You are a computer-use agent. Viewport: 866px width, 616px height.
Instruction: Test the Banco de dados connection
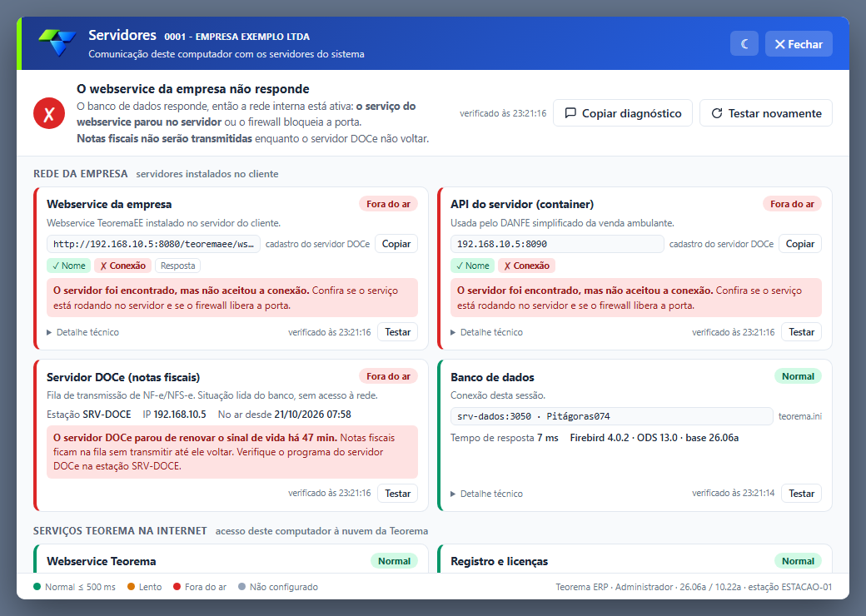(x=801, y=494)
